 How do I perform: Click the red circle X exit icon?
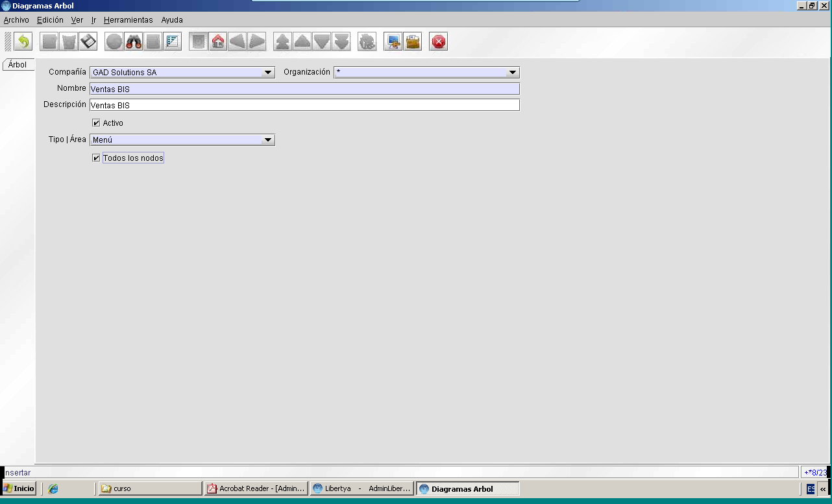click(x=439, y=42)
